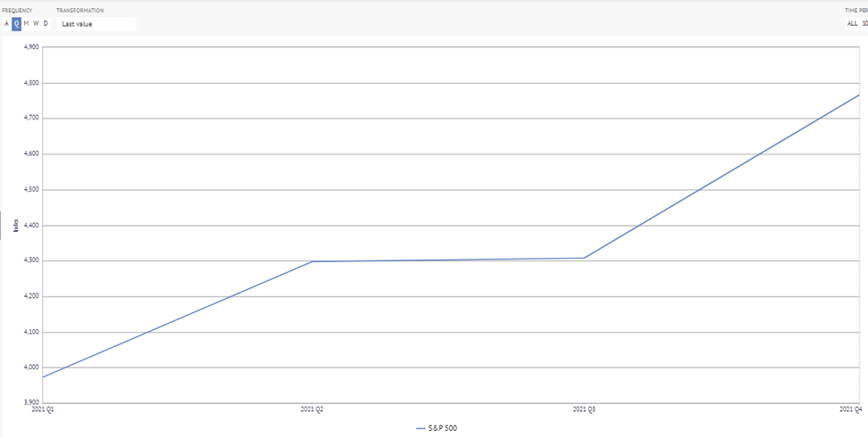Screen dimensions: 868x437
Task: Set frequency to Annual (A)
Action: tap(6, 24)
